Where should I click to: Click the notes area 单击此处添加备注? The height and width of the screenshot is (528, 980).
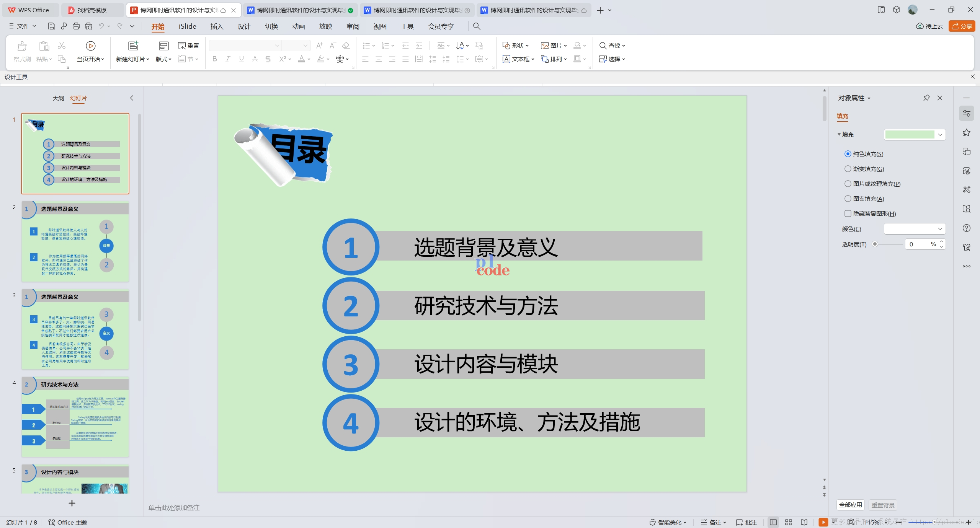pyautogui.click(x=174, y=508)
